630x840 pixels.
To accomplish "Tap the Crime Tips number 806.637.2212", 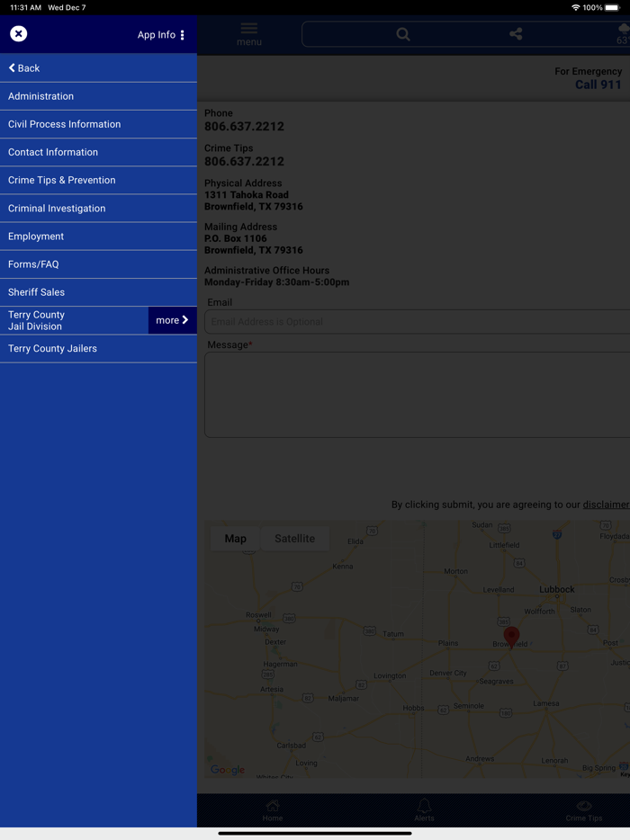I will 244,161.
